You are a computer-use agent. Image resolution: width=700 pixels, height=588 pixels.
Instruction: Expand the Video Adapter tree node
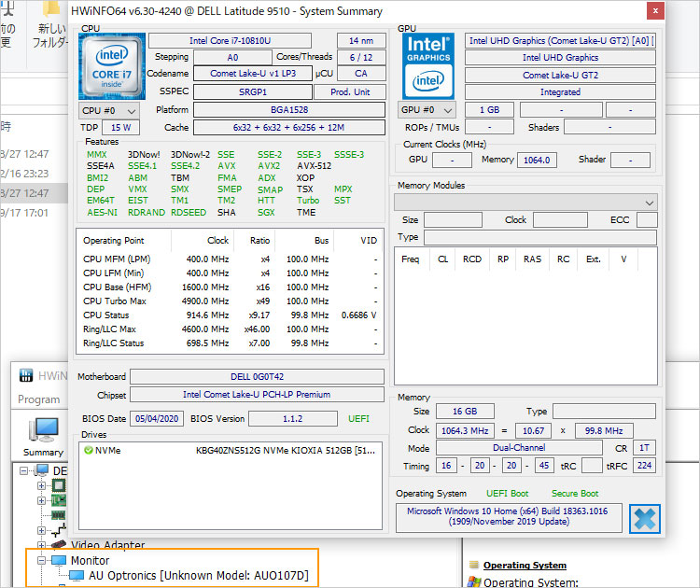[x=42, y=544]
